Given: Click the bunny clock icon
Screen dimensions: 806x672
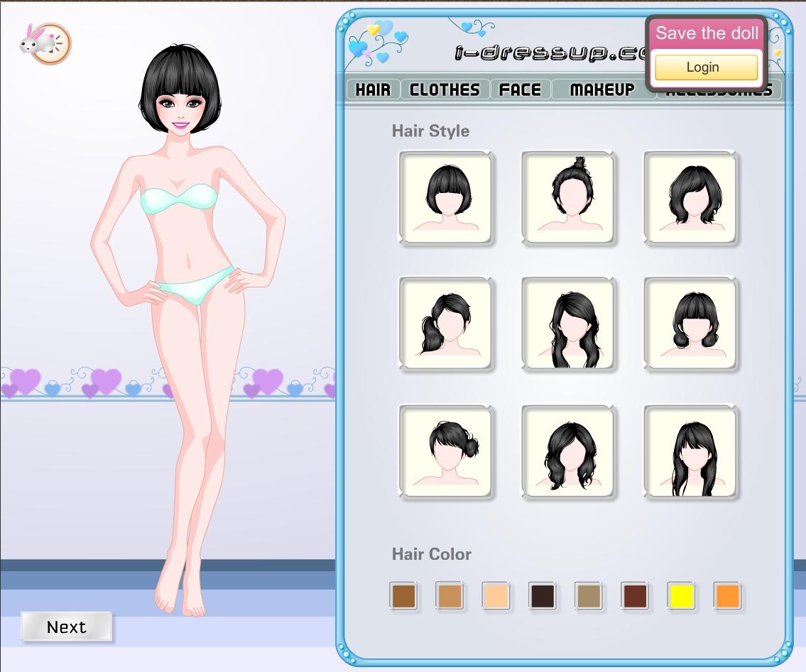Looking at the screenshot, I should click(45, 43).
